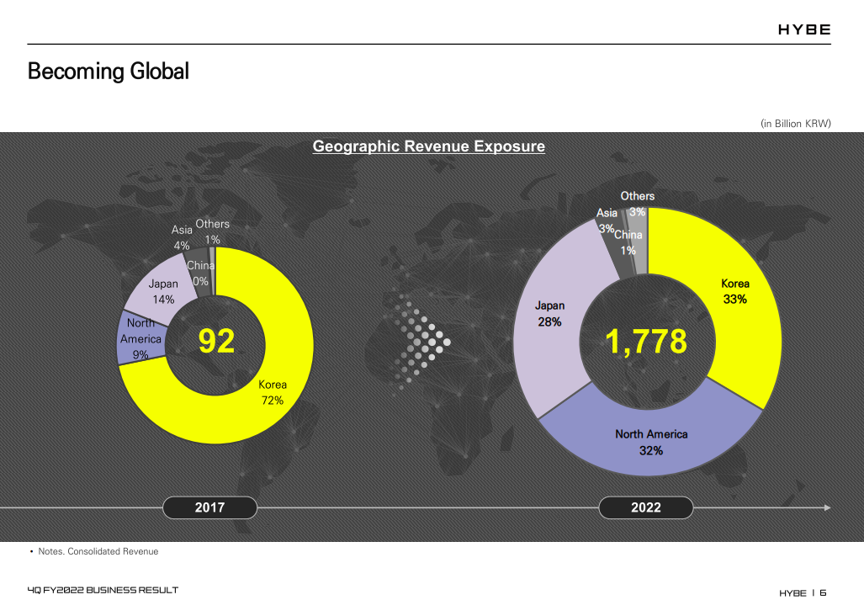Select the "China 1%" label
This screenshot has width=864, height=616.
pos(628,242)
